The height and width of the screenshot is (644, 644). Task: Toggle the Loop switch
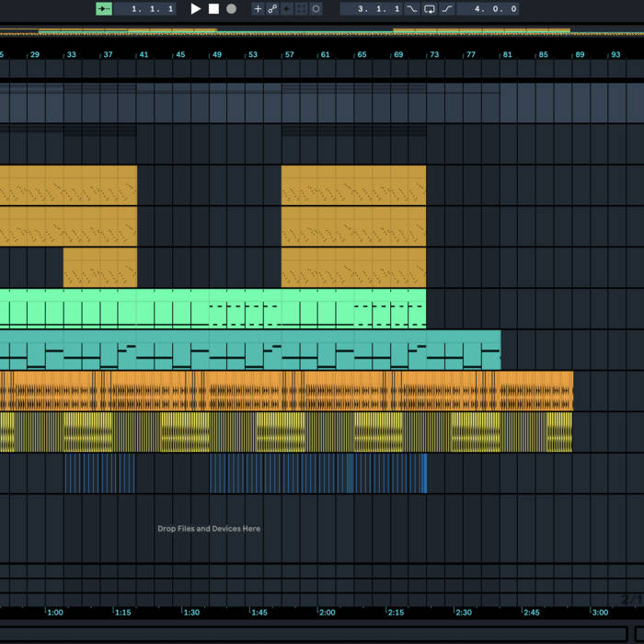point(429,9)
